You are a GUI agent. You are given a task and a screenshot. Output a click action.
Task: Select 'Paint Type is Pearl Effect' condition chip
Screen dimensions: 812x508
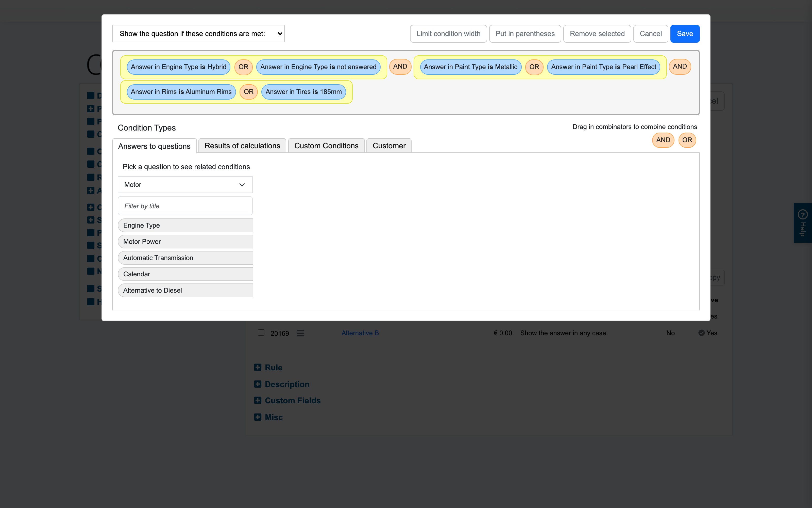(x=603, y=67)
